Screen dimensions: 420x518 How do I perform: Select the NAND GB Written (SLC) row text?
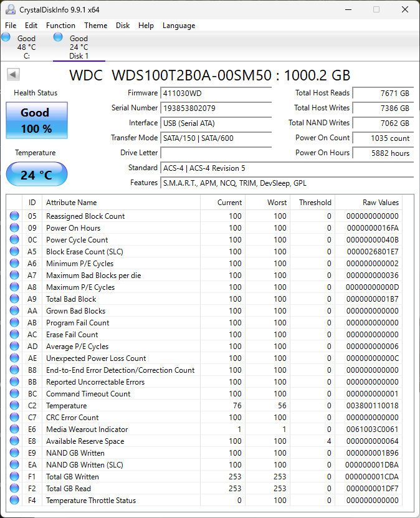pyautogui.click(x=85, y=465)
